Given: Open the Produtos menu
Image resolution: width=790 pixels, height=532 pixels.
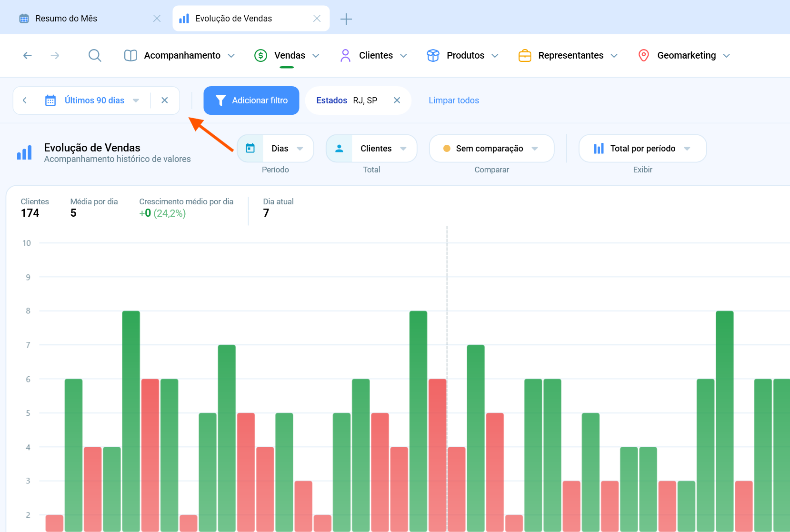Looking at the screenshot, I should coord(465,56).
